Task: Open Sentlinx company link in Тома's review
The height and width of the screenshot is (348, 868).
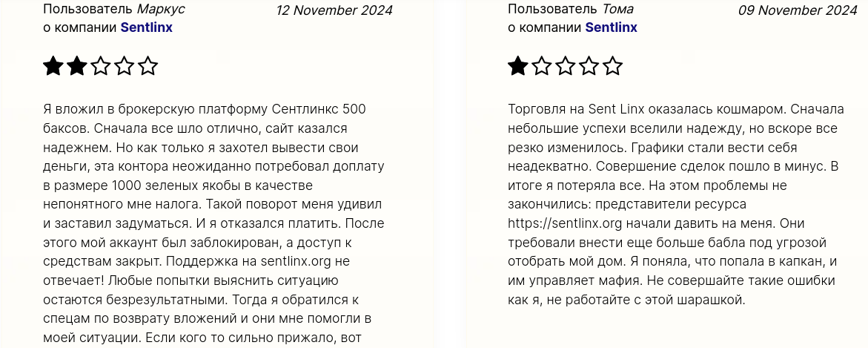Action: click(x=612, y=27)
